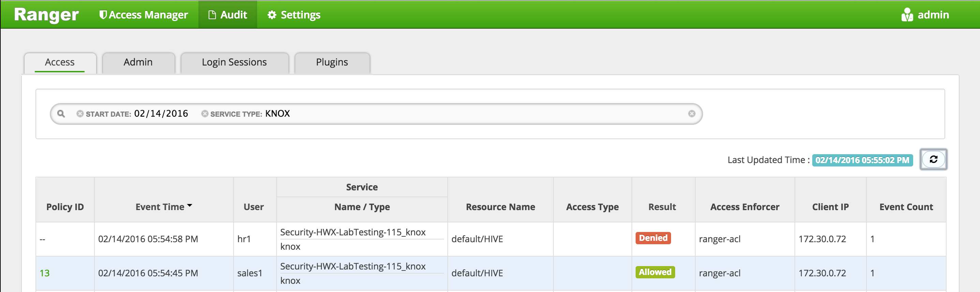
Task: Sort by Event Time column
Action: tap(164, 207)
